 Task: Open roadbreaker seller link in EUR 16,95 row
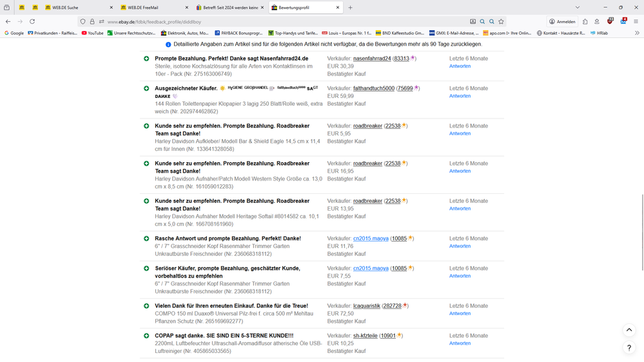click(x=367, y=164)
